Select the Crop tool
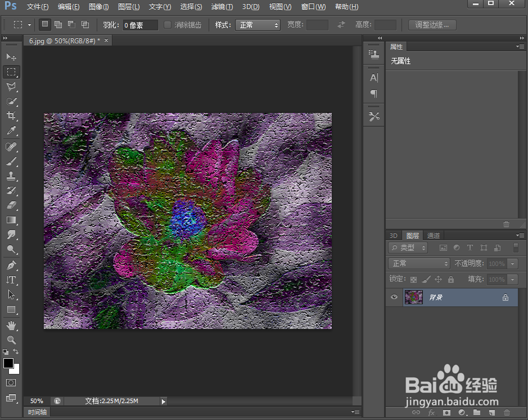This screenshot has height=420, width=528. pyautogui.click(x=11, y=115)
